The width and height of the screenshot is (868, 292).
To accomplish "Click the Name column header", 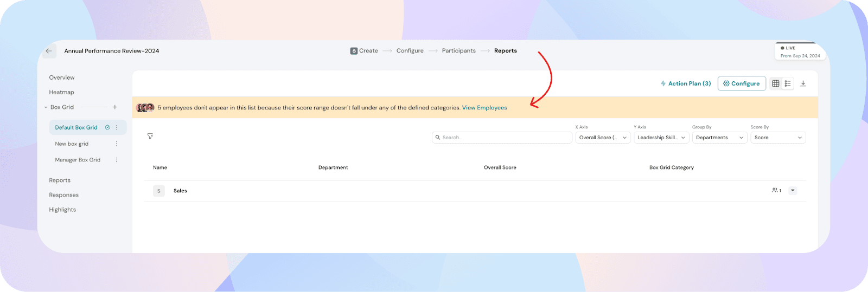I will pyautogui.click(x=160, y=167).
